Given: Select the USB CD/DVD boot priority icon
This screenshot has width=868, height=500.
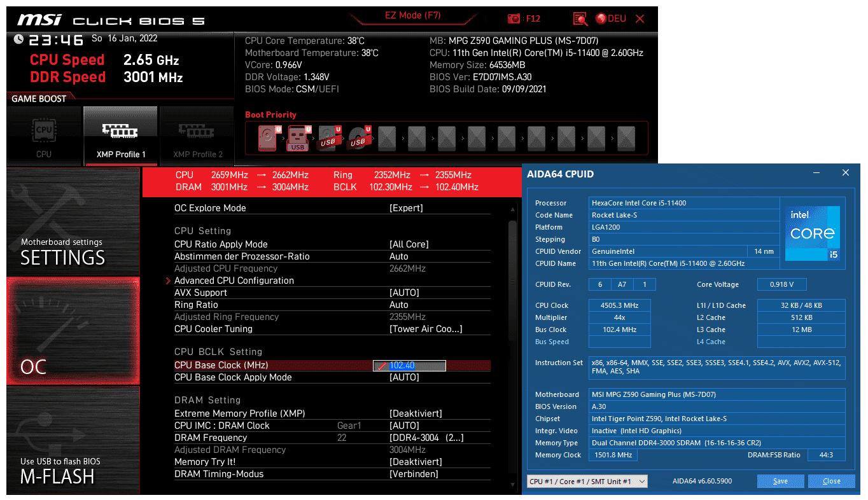Looking at the screenshot, I should [360, 138].
